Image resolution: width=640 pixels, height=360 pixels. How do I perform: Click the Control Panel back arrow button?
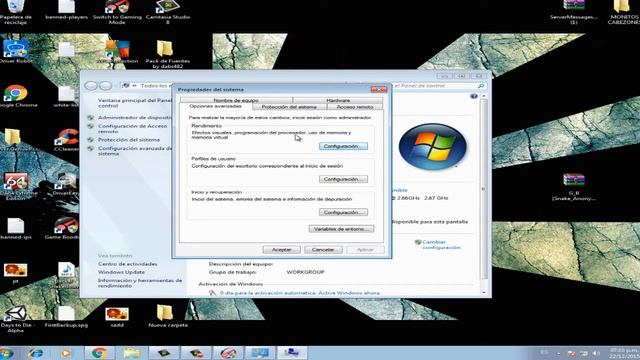point(91,86)
